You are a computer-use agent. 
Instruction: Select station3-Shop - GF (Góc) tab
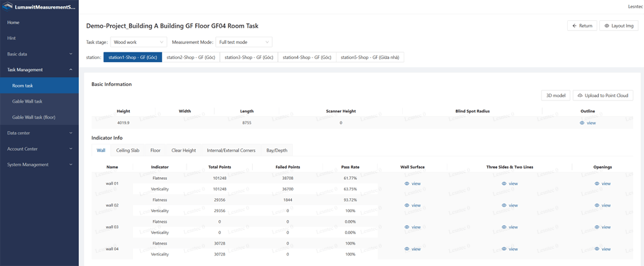point(248,57)
